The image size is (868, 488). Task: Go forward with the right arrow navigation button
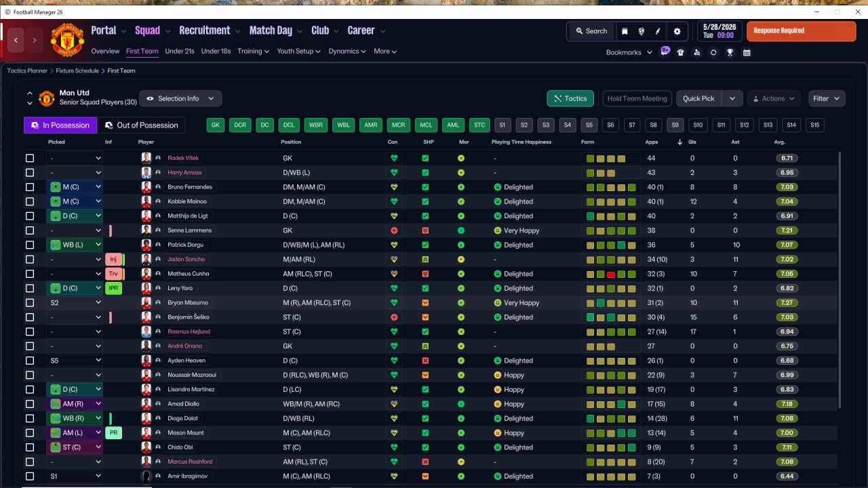point(35,40)
